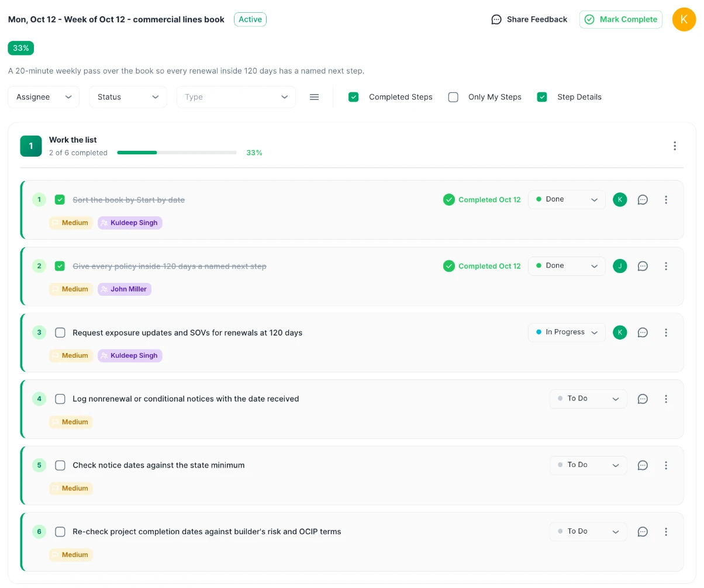The width and height of the screenshot is (704, 588).
Task: Open comments for step 3 Request exposure updates
Action: 643,333
